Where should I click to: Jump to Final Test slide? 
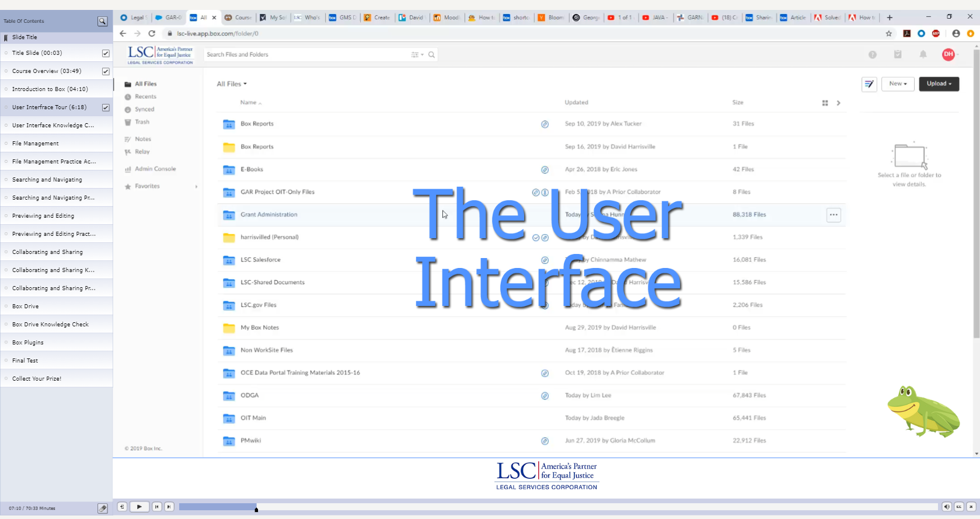(x=56, y=361)
